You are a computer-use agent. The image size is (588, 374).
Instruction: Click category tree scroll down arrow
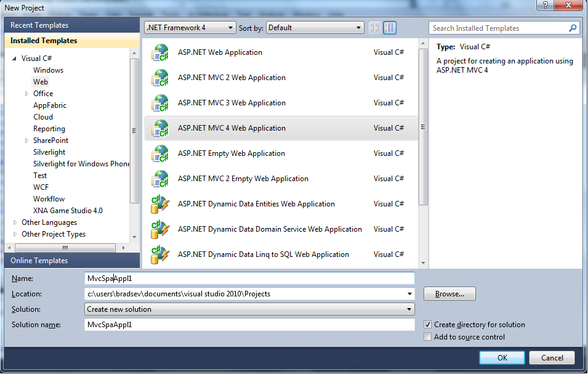pyautogui.click(x=134, y=237)
